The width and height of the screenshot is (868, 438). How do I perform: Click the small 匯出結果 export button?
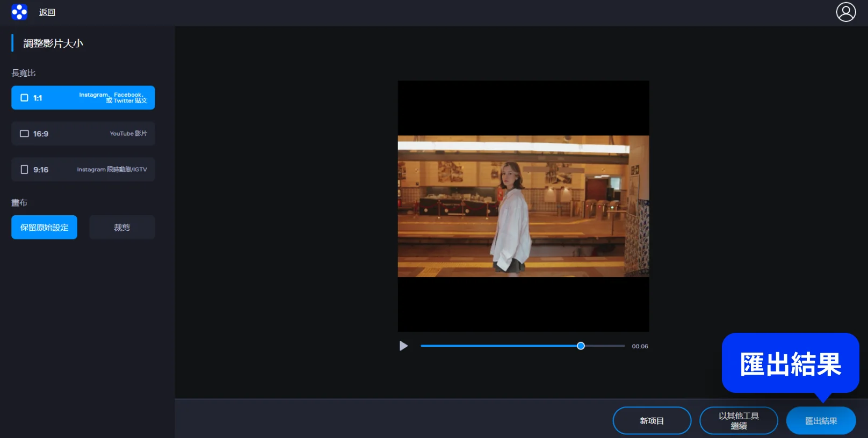click(x=821, y=421)
